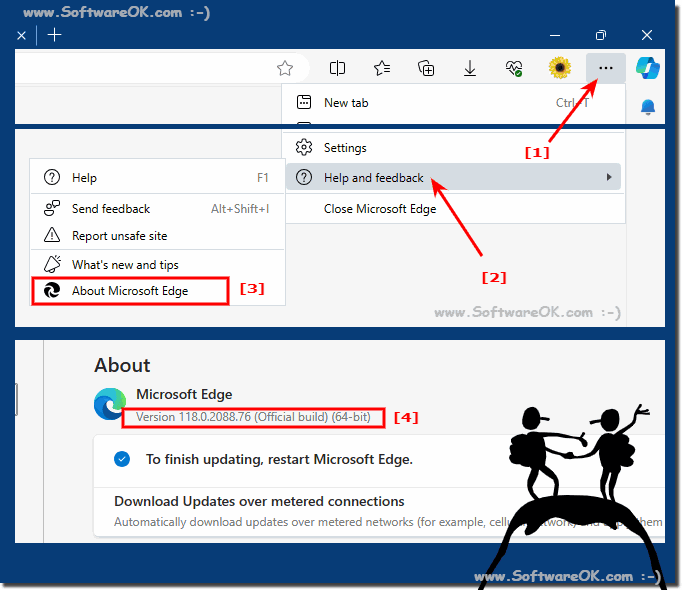The height and width of the screenshot is (590, 682).
Task: Click the Version 118.0.2088.76 text
Action: (x=253, y=417)
